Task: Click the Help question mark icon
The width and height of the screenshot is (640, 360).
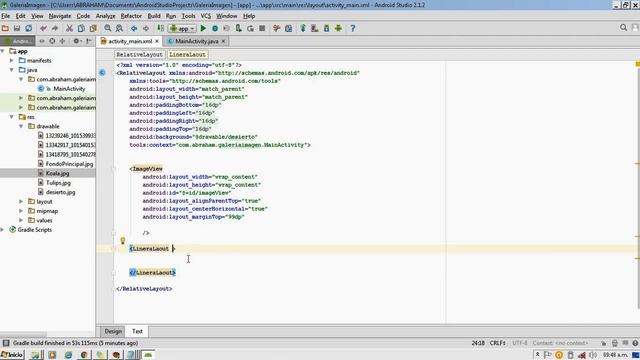Action: (x=353, y=28)
